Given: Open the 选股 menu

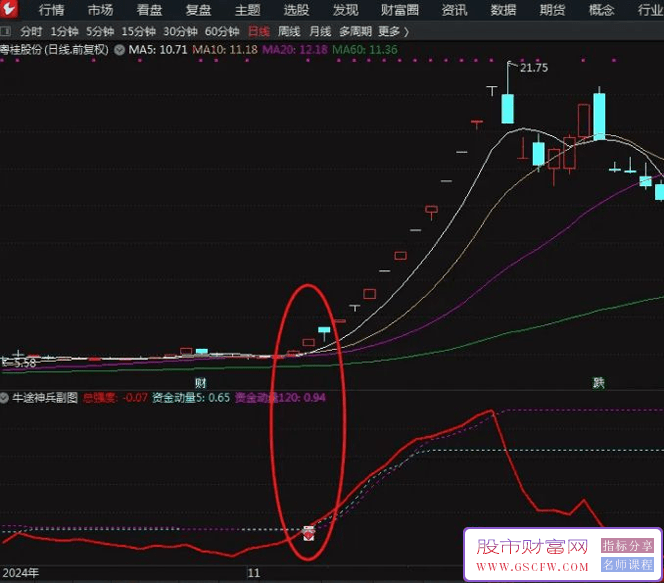Looking at the screenshot, I should coord(296,10).
